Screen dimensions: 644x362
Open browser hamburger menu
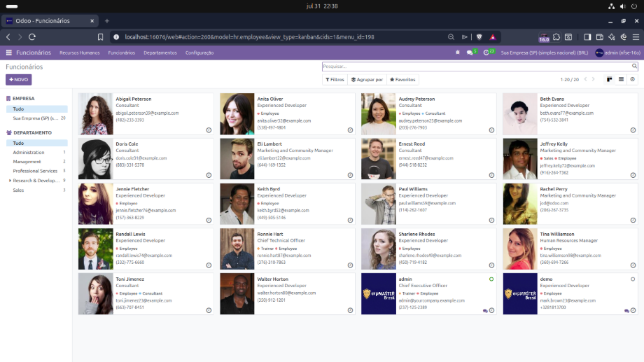(636, 37)
